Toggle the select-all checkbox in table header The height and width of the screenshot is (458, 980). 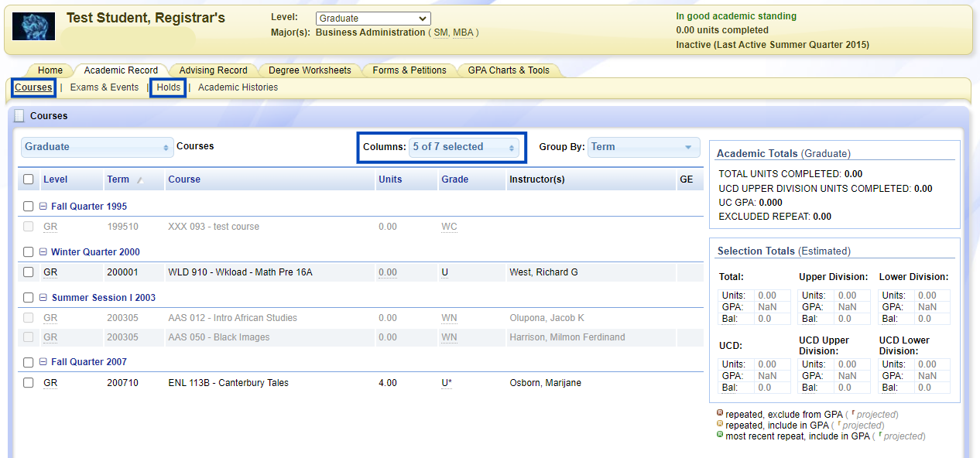point(29,179)
